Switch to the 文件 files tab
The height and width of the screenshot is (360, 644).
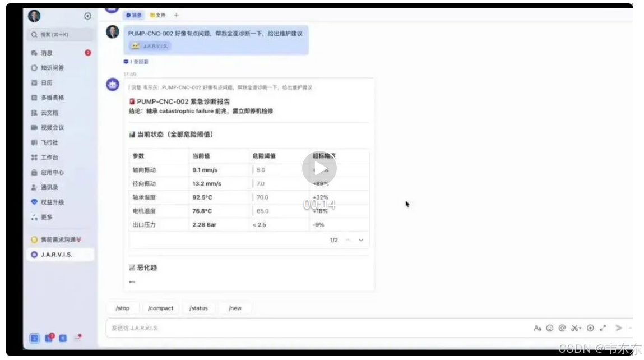click(158, 15)
